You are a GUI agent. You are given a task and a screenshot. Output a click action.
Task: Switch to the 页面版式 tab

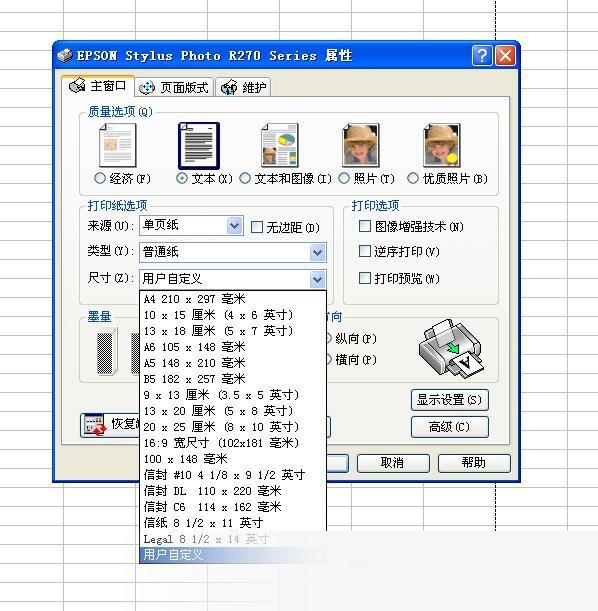click(175, 87)
